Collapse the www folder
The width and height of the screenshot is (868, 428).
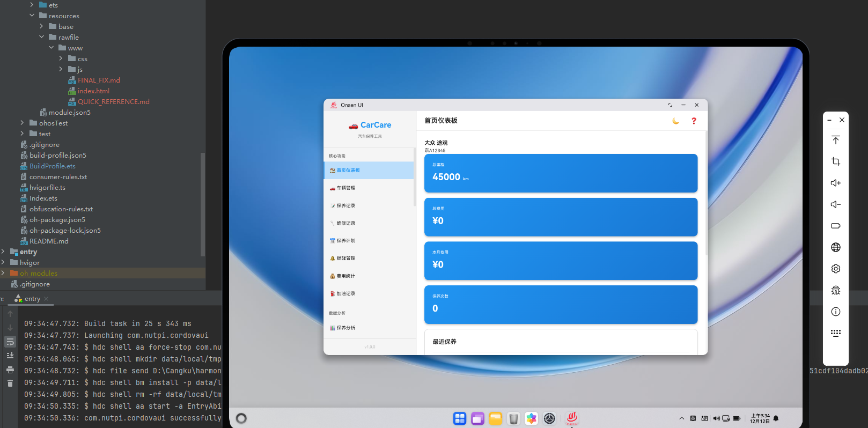click(x=52, y=48)
